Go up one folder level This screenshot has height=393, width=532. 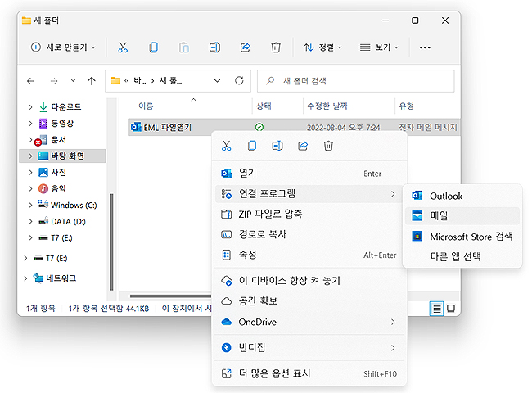[92, 81]
